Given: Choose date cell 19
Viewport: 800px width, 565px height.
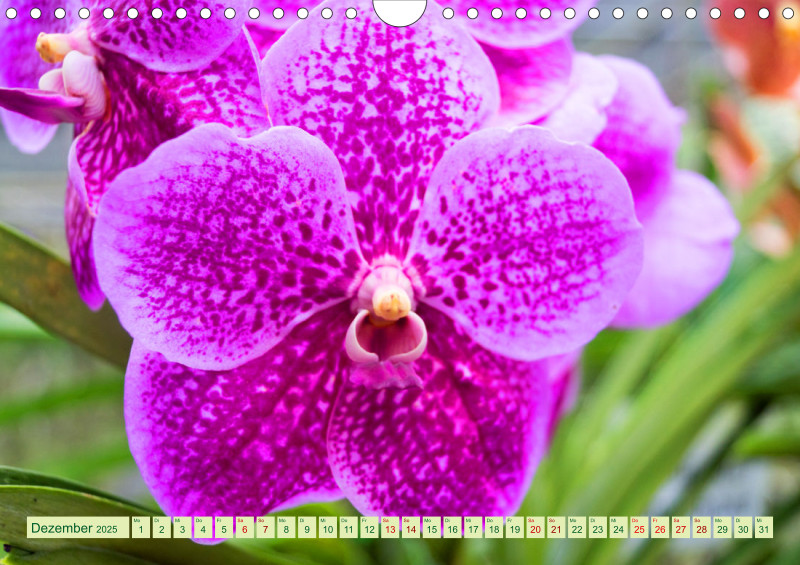Looking at the screenshot, I should [x=515, y=527].
